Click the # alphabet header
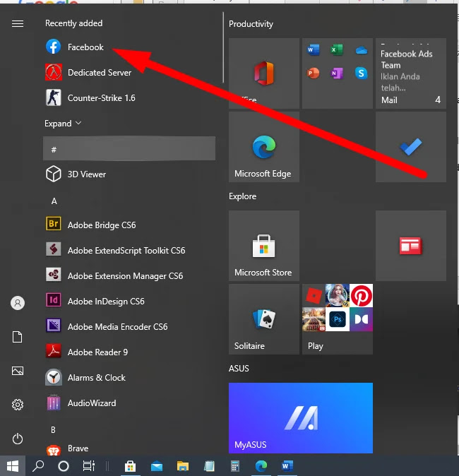459x476 pixels. pyautogui.click(x=129, y=148)
